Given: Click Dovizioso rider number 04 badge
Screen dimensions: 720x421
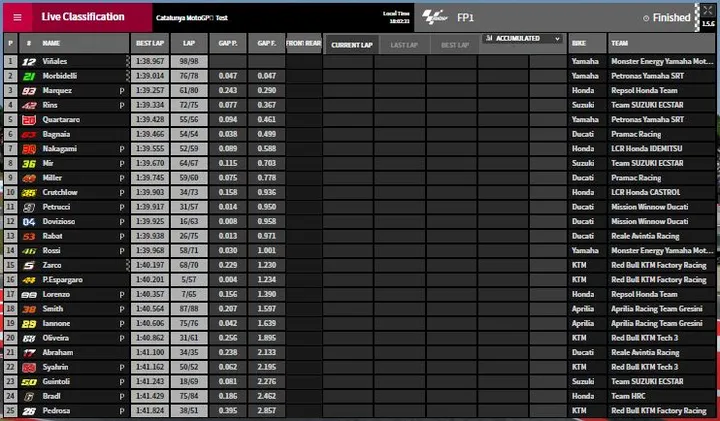Looking at the screenshot, I should 29,222.
